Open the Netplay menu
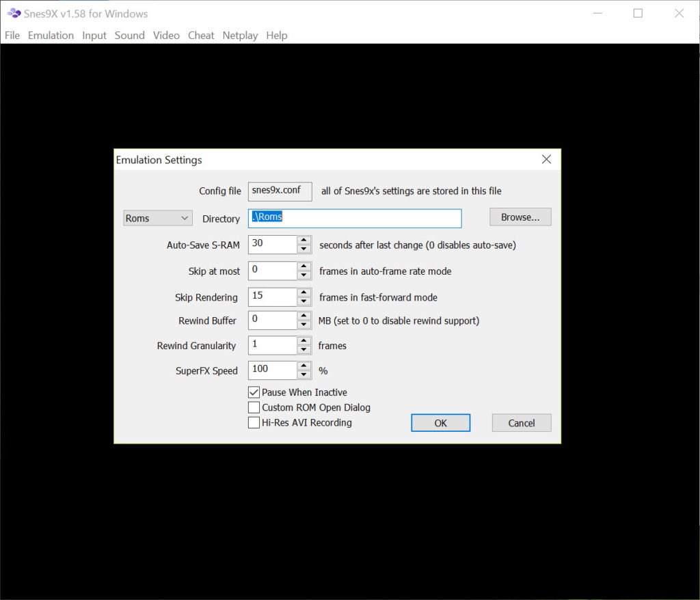The height and width of the screenshot is (600, 700). coord(240,36)
